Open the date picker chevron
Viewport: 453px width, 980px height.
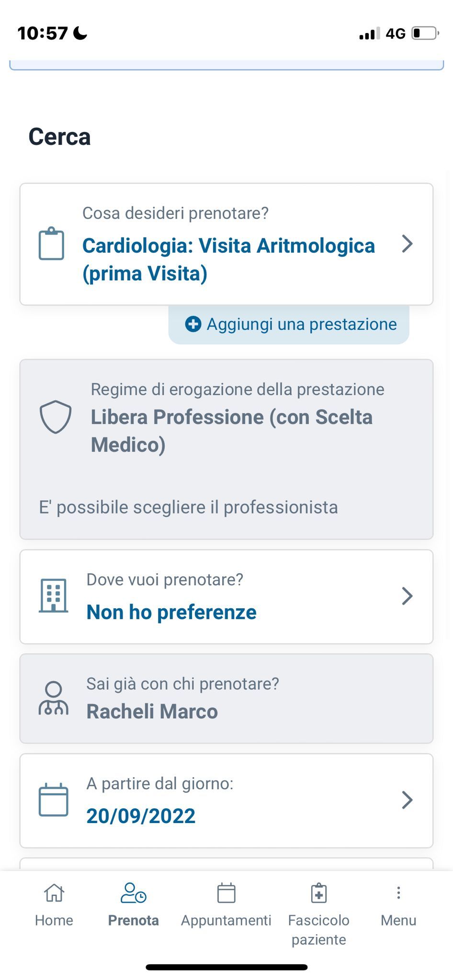click(x=407, y=800)
